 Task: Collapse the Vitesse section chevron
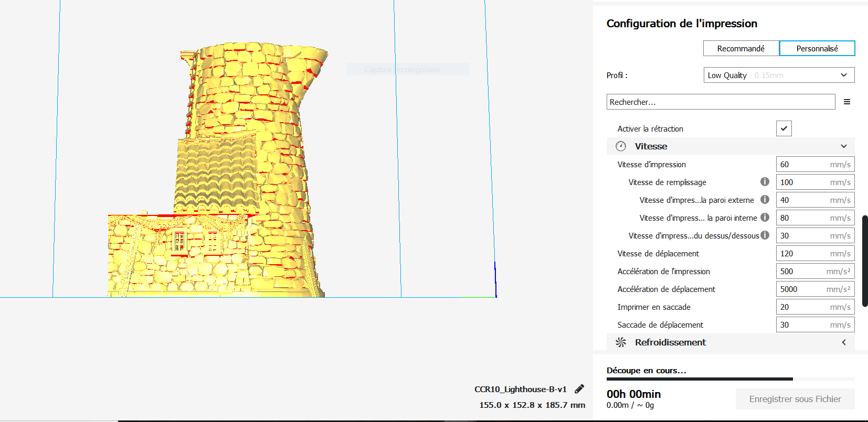pos(844,146)
